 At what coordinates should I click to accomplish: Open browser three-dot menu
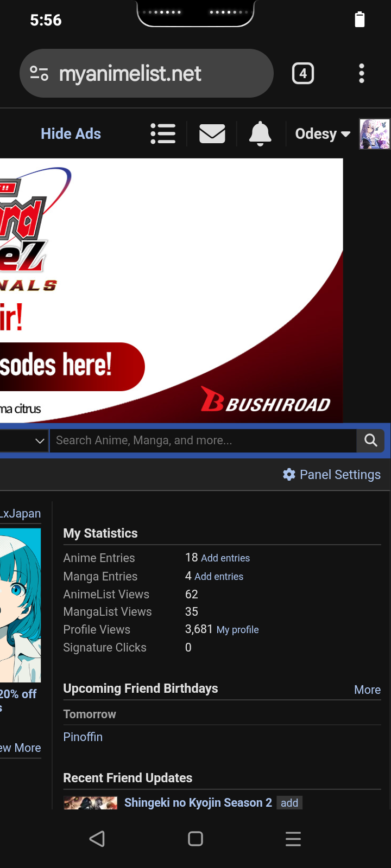coord(361,73)
